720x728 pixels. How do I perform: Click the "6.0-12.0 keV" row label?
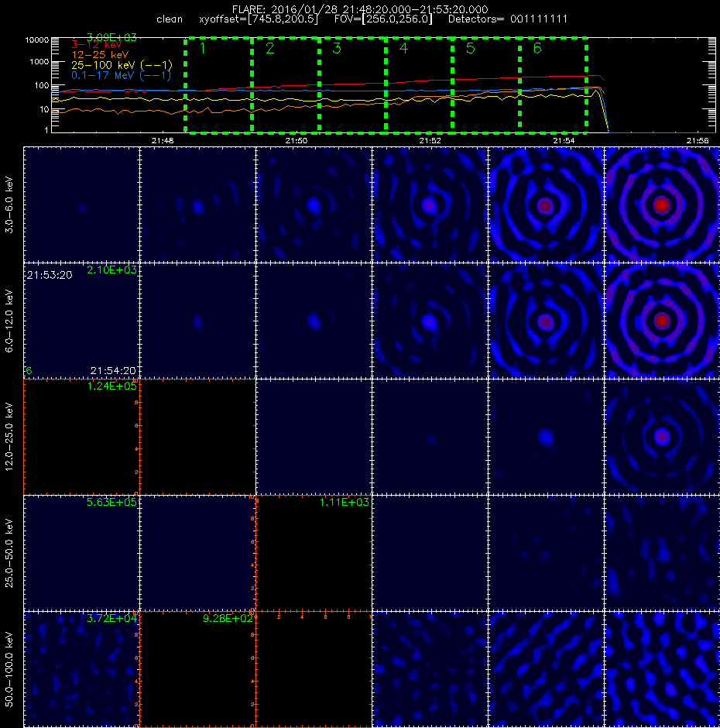click(9, 321)
